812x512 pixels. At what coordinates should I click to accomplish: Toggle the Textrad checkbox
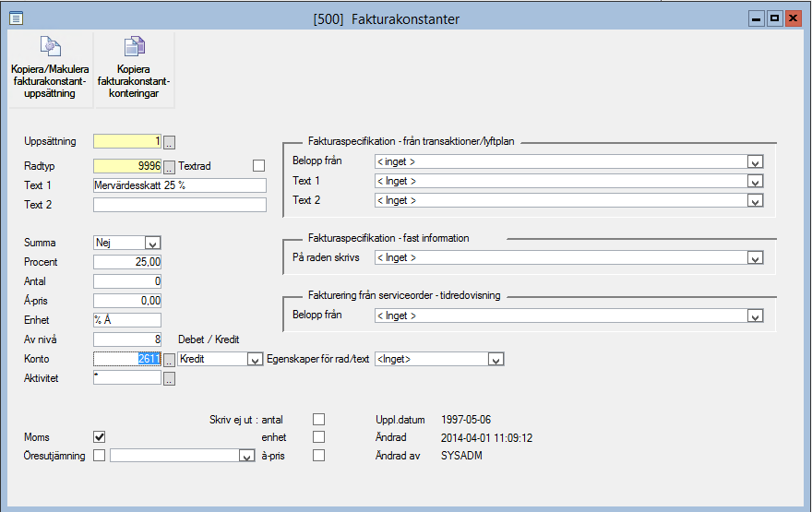point(258,166)
